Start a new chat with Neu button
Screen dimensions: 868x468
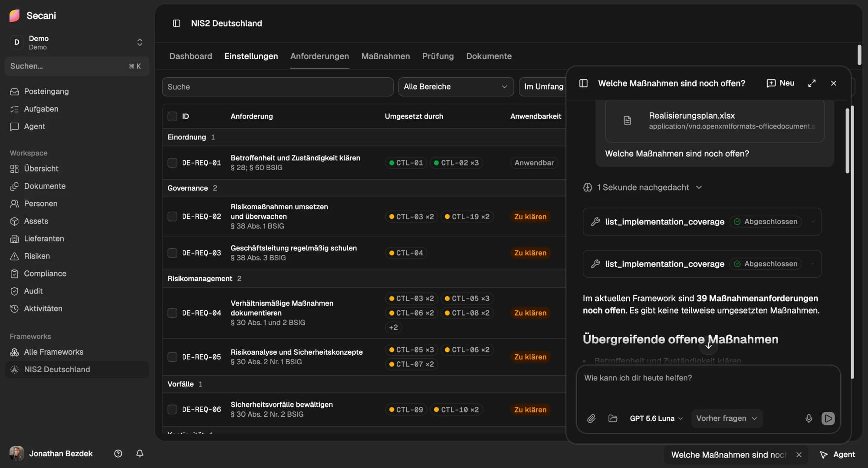[780, 83]
